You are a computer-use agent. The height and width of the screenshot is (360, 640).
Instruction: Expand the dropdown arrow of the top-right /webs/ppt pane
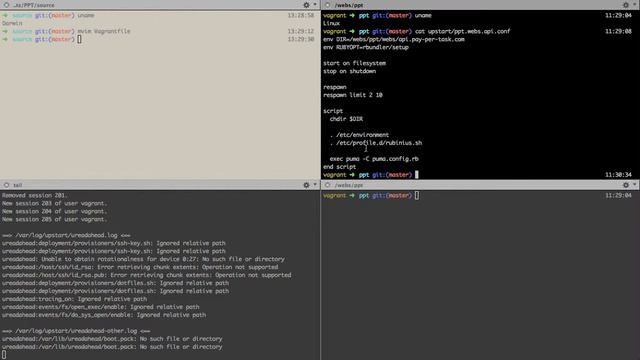(x=635, y=4)
